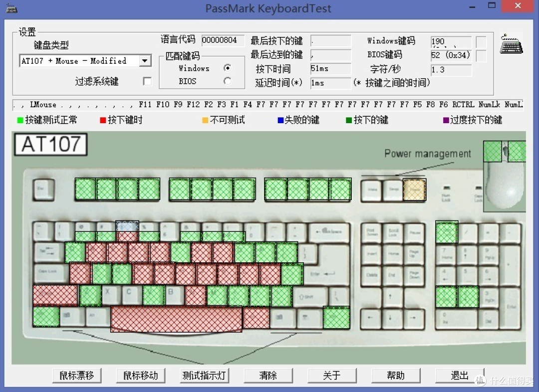Click the green Num Lock key on numpad

[x=447, y=232]
